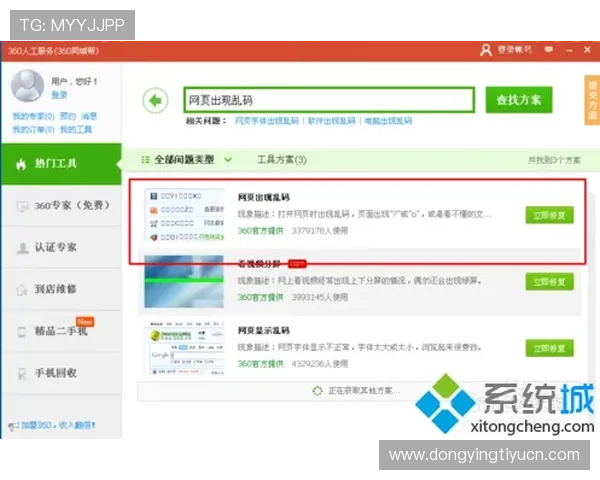Image resolution: width=600 pixels, height=480 pixels.
Task: Open the login account icon in title bar
Action: point(486,50)
